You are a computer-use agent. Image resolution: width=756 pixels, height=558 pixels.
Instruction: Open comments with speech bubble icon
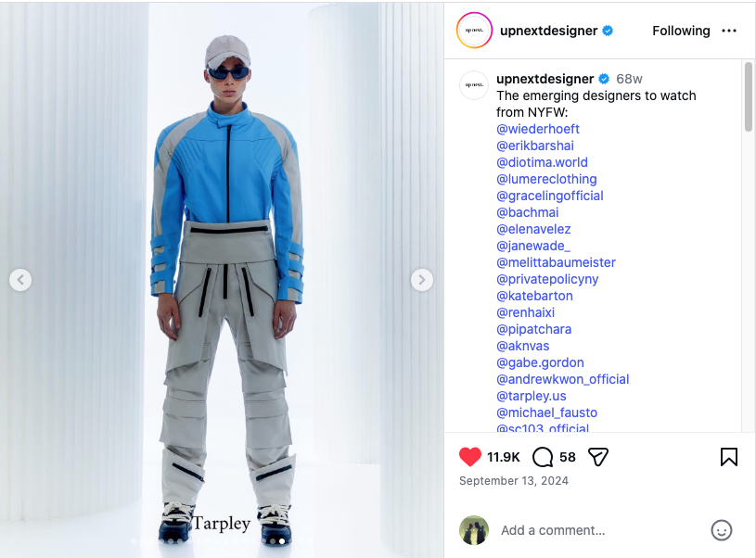pyautogui.click(x=543, y=457)
